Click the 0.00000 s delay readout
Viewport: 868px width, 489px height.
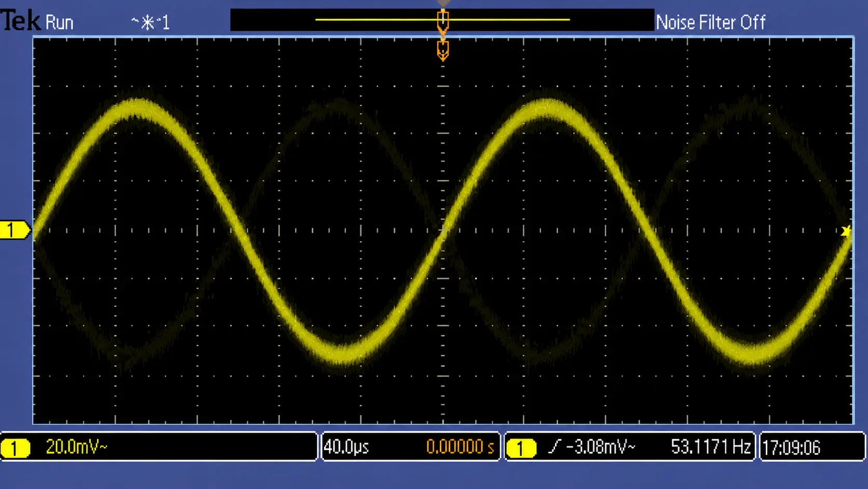(x=460, y=447)
